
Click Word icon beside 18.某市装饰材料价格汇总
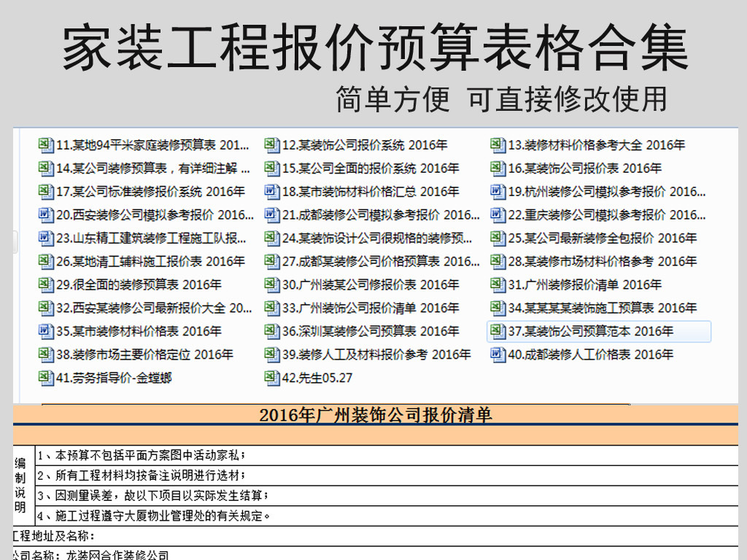coord(272,192)
